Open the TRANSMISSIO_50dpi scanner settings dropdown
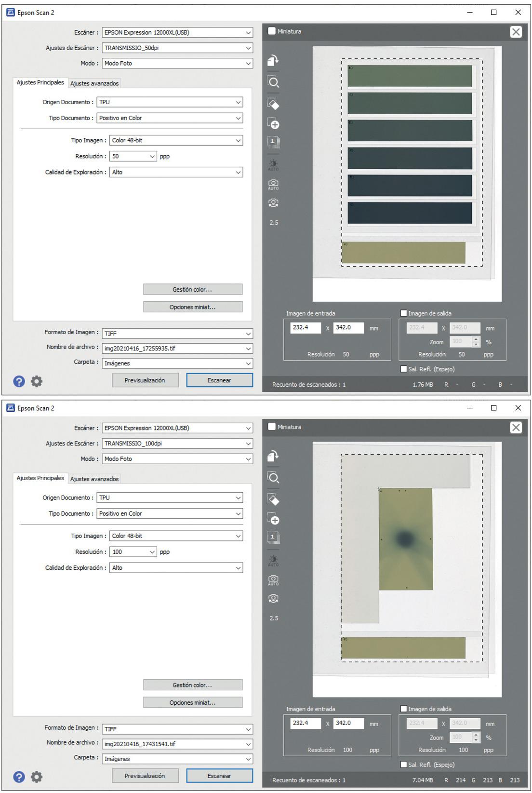532x793 pixels. point(177,48)
